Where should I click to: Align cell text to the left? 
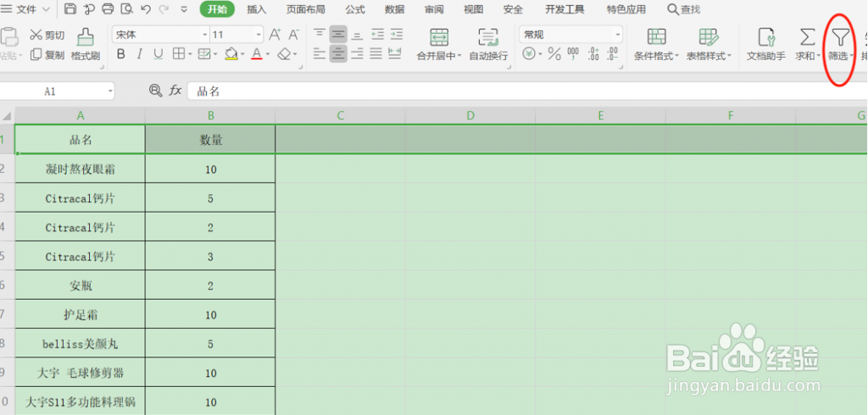pos(320,53)
